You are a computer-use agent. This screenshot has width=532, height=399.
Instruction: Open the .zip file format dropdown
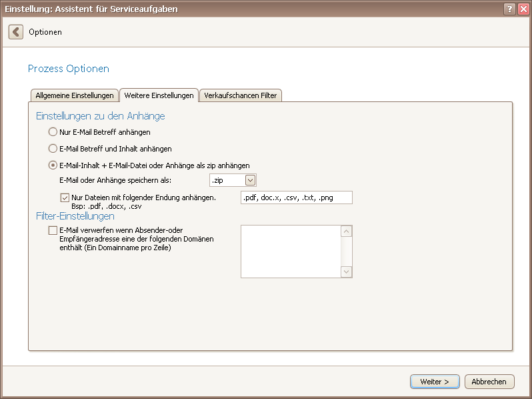[250, 180]
